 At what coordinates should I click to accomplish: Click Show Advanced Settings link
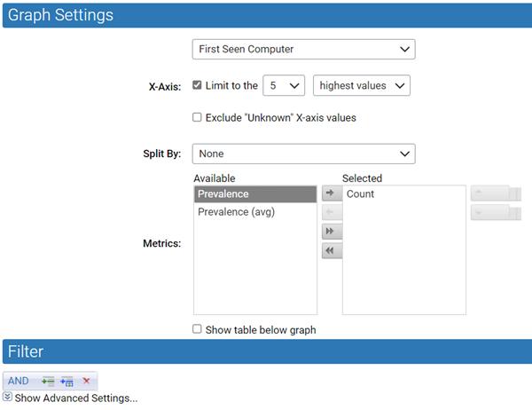click(x=76, y=398)
